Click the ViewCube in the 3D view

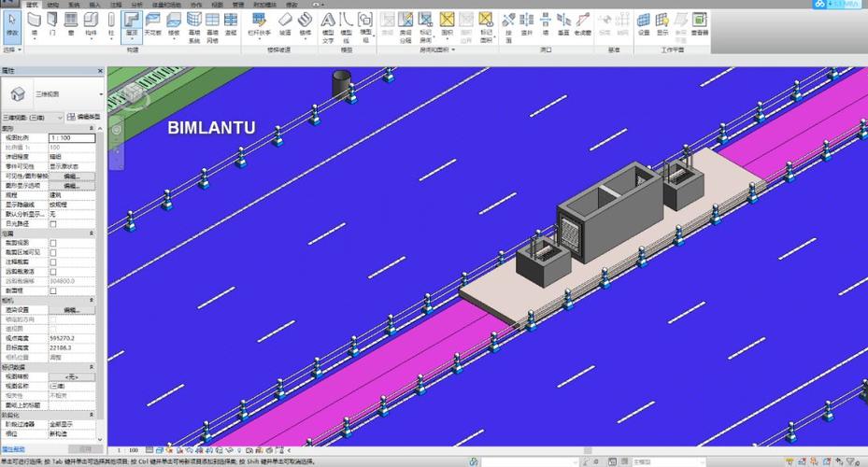pos(134,93)
